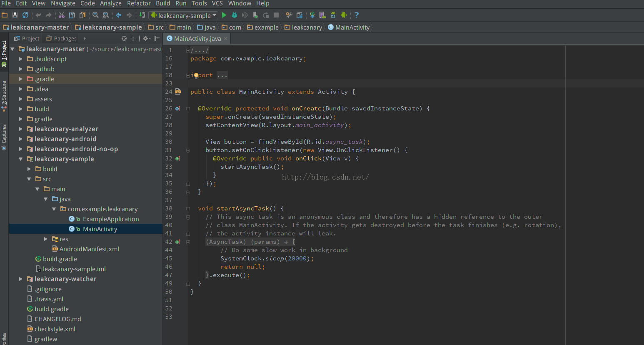Click the Debug bug icon in toolbar
Image resolution: width=644 pixels, height=345 pixels.
coord(235,15)
